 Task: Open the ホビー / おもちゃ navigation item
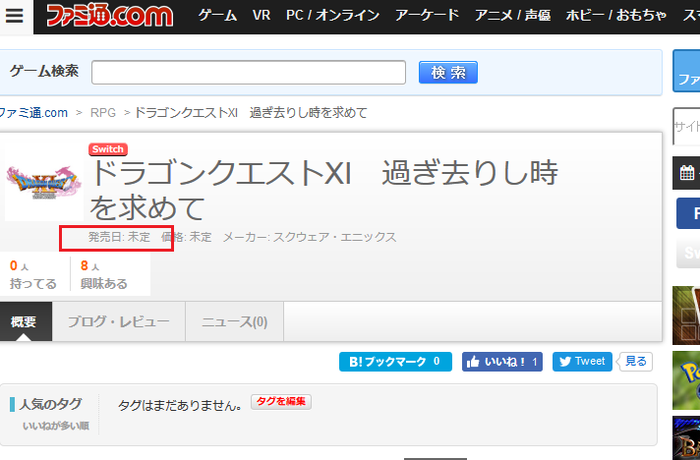[616, 16]
